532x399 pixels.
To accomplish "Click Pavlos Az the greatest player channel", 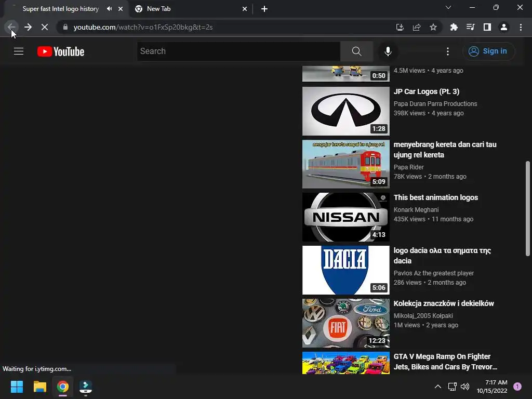I will coord(434,273).
